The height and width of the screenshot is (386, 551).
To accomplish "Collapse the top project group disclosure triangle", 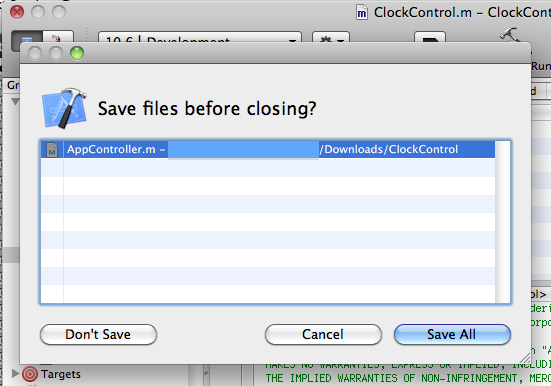I will (15, 101).
